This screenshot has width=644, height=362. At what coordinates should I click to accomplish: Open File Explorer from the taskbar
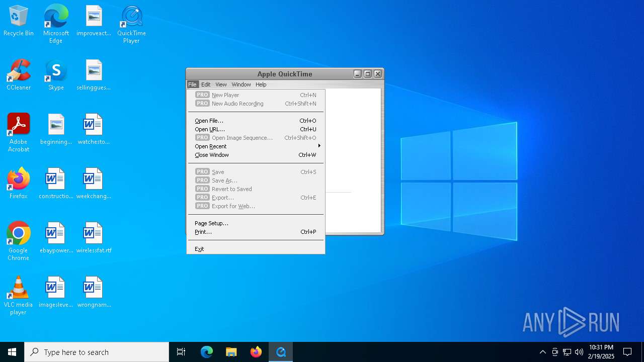click(231, 352)
